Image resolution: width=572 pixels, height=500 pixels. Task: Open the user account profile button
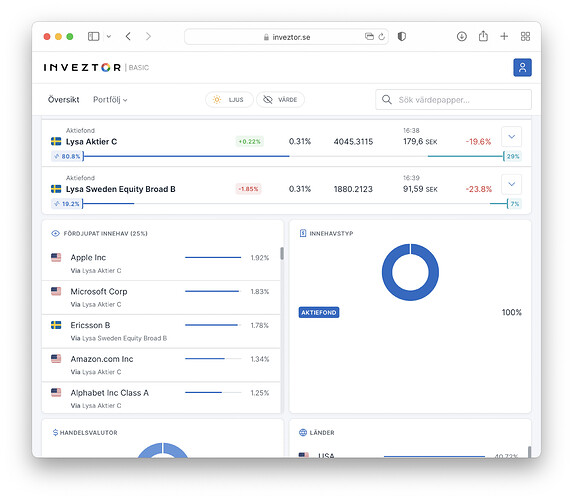point(522,67)
